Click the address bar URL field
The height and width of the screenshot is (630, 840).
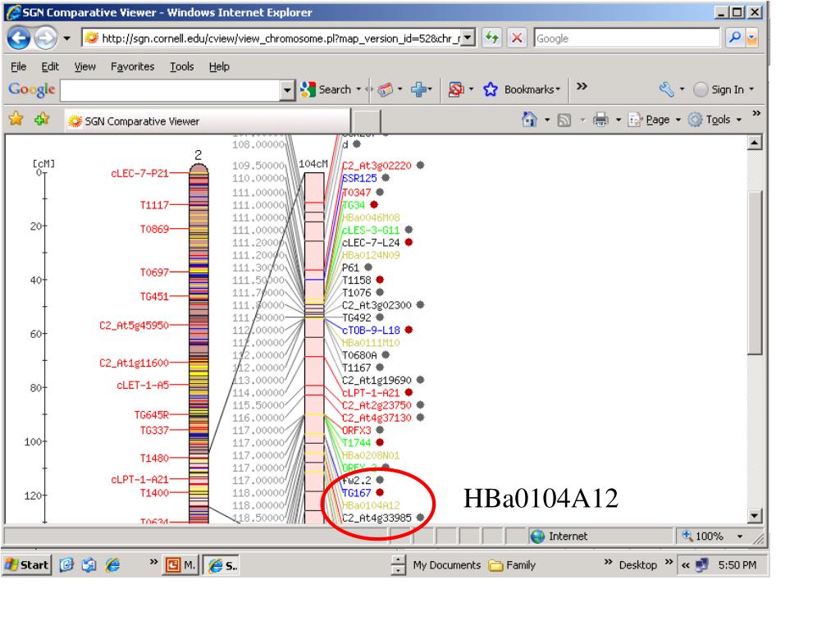point(272,38)
